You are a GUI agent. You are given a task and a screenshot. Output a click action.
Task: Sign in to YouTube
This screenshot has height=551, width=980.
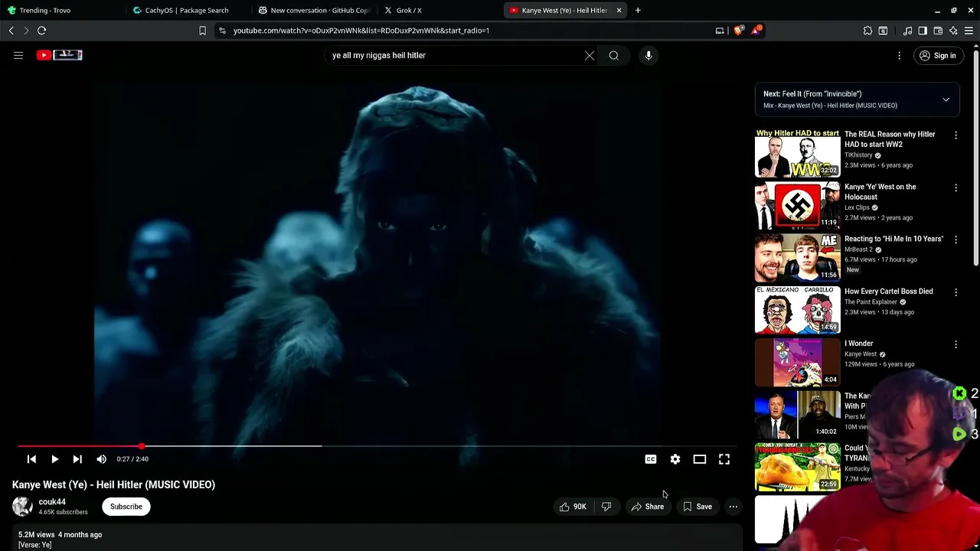938,55
